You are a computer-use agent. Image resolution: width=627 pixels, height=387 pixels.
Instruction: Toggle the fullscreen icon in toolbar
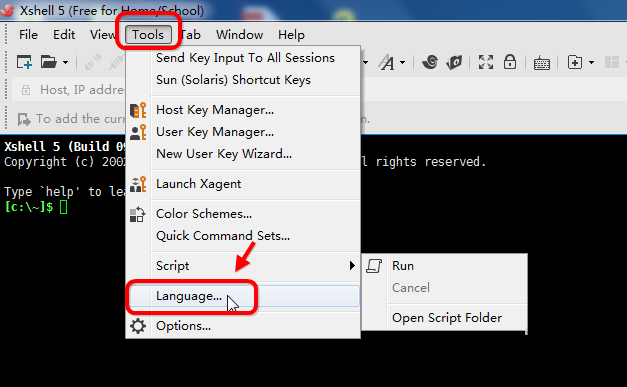pyautogui.click(x=486, y=62)
